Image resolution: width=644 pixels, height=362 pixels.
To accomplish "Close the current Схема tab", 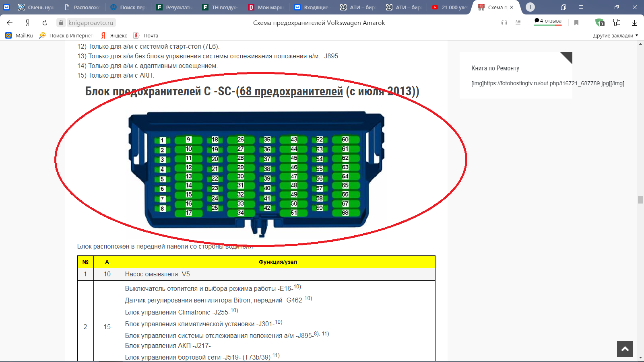I will tap(512, 7).
